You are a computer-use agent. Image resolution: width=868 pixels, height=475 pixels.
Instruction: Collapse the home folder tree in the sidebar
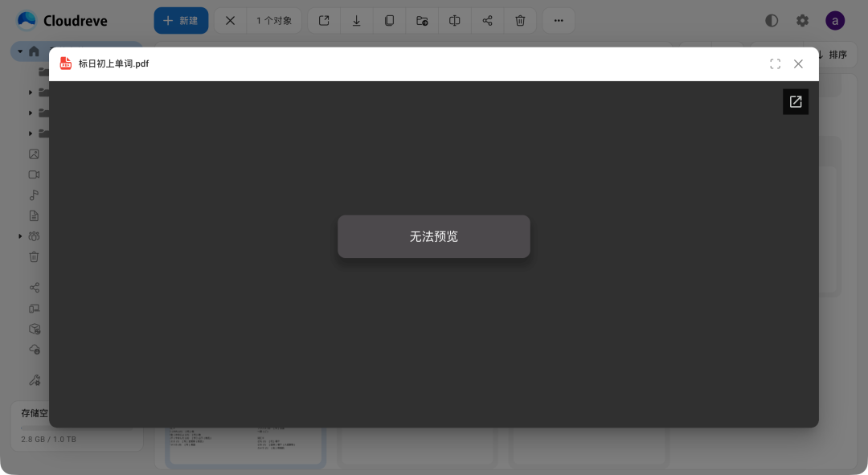point(20,51)
